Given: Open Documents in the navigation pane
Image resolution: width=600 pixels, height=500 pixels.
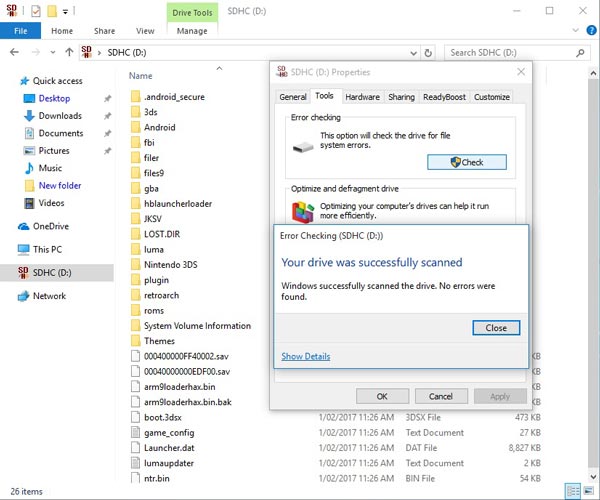Looking at the screenshot, I should (x=61, y=133).
